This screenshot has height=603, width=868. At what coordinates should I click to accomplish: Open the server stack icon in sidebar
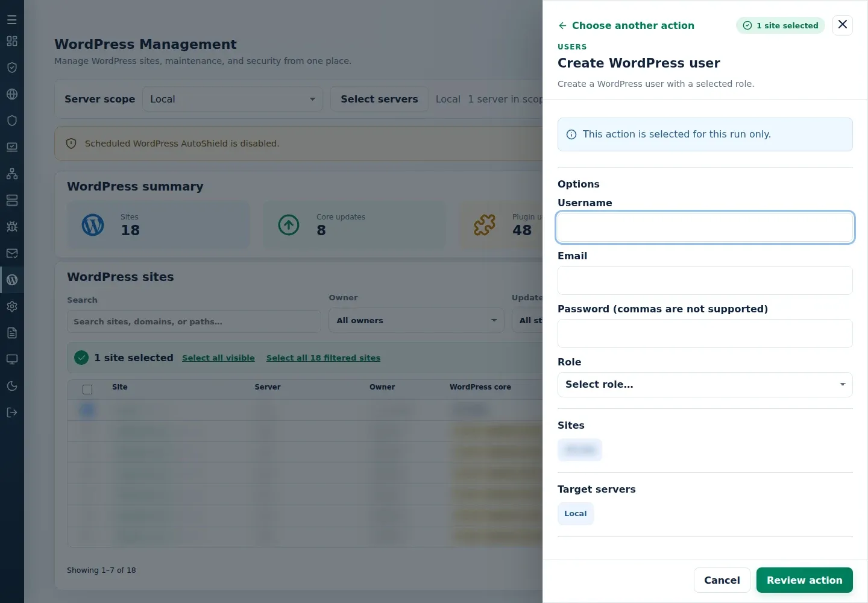[x=12, y=200]
